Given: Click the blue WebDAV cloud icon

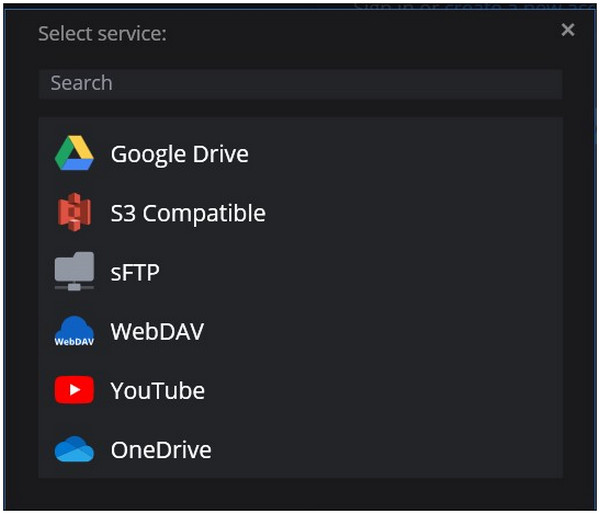Looking at the screenshot, I should pos(74,331).
